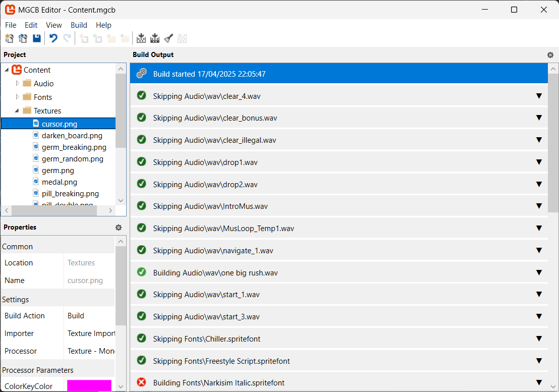
Task: Click project tree scroll down arrow
Action: coord(121,201)
